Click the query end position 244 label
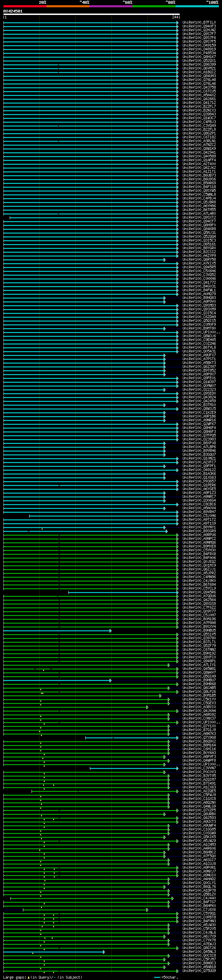Viewport: 222px width, 980px height. (175, 17)
